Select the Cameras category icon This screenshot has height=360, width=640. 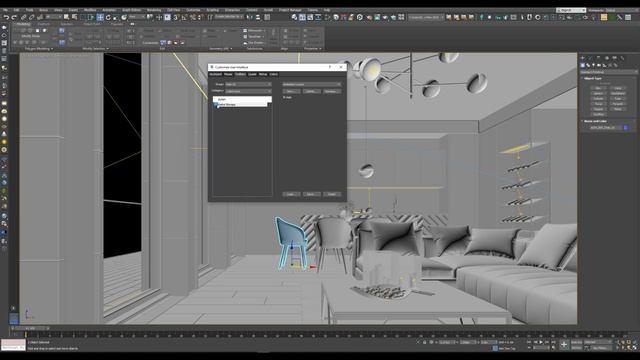coord(599,65)
